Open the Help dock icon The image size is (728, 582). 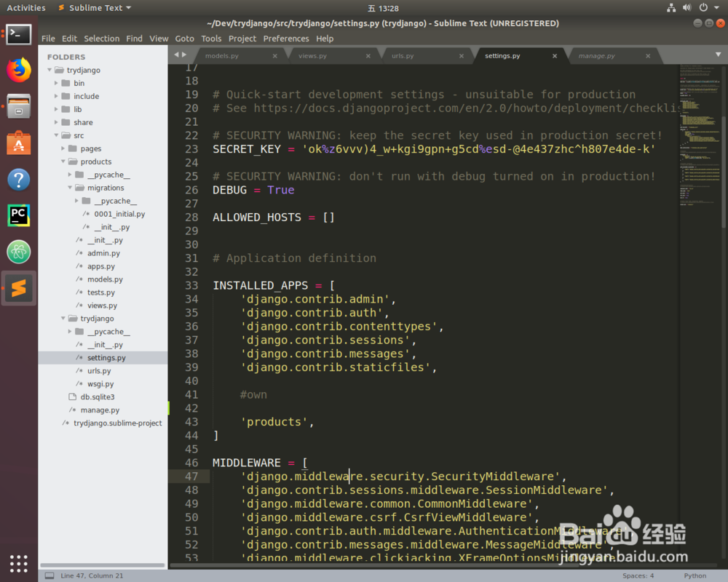(x=19, y=179)
